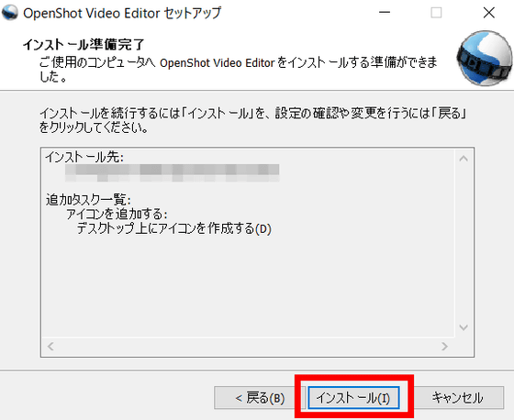Click the right arrow of the horizontal scrollbar
The width and height of the screenshot is (514, 420).
click(444, 347)
